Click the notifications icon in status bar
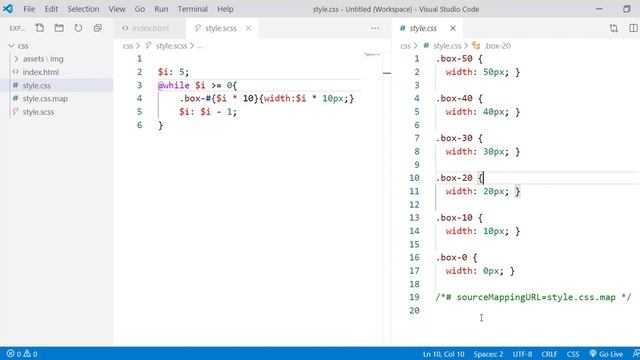 [636, 354]
